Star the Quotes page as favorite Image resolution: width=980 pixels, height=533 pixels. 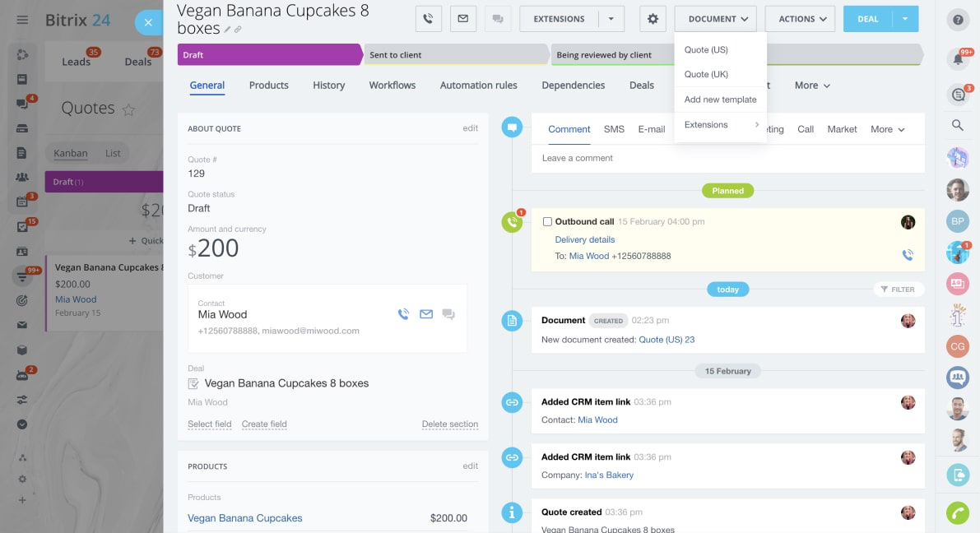(x=128, y=109)
